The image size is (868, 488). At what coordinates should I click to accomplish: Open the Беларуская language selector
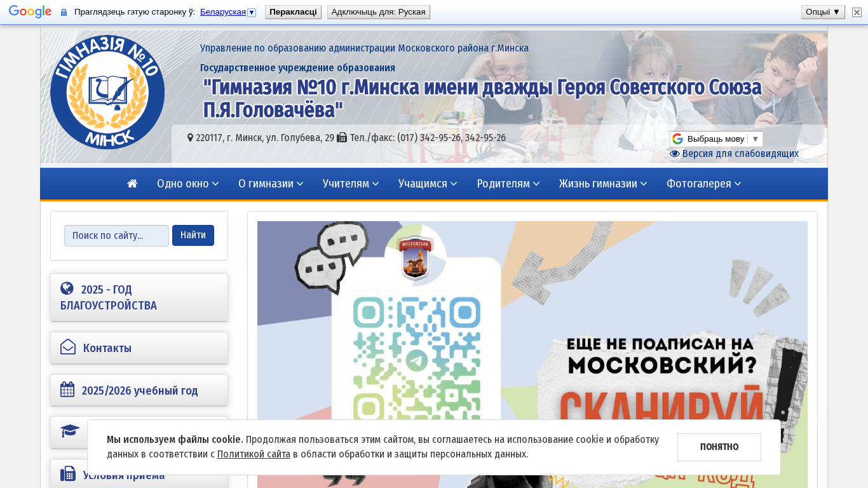point(228,12)
